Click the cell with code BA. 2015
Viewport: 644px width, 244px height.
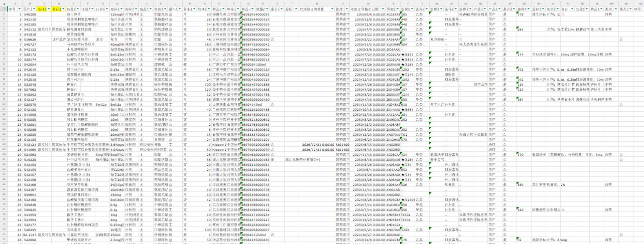[x=30, y=234]
